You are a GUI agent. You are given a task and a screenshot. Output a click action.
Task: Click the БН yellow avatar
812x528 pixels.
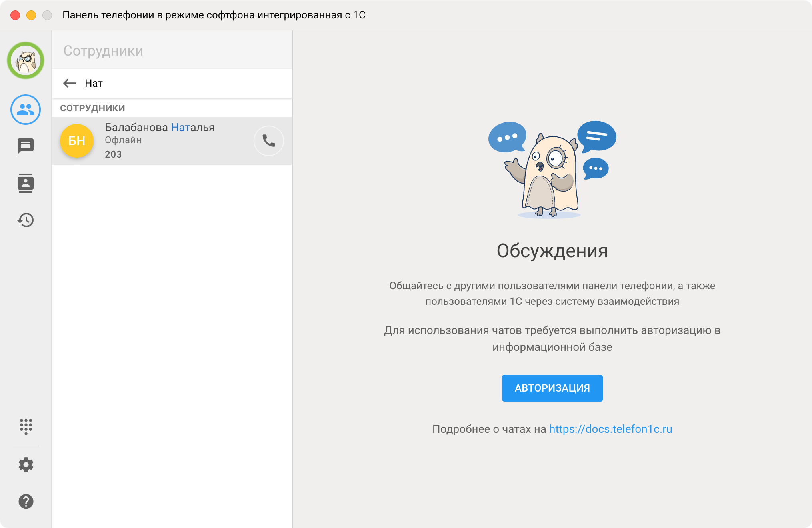(x=77, y=141)
